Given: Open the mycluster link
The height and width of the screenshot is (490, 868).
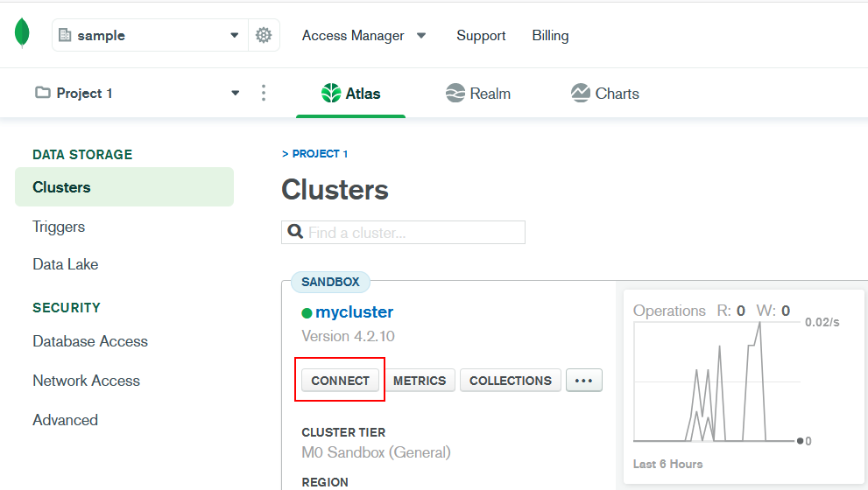Looking at the screenshot, I should (354, 311).
